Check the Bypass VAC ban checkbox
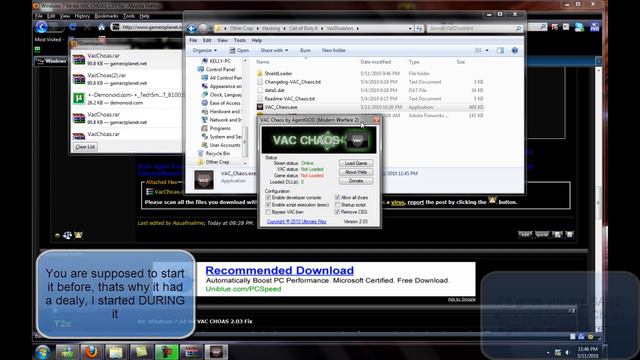This screenshot has height=360, width=640. click(268, 212)
